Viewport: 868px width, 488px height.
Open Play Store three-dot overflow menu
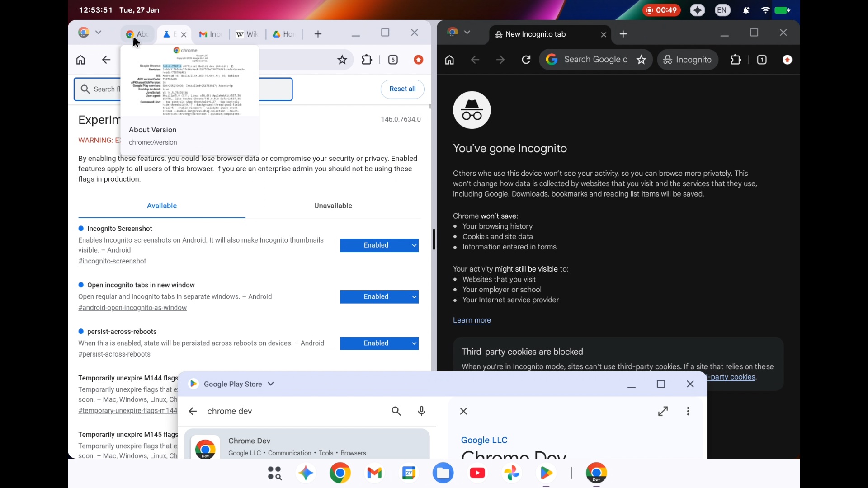[688, 411]
